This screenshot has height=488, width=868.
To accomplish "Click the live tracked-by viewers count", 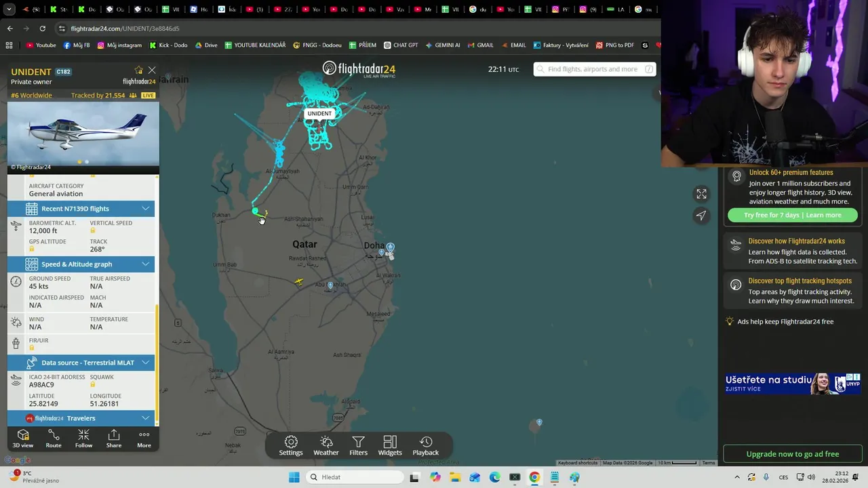I will tap(104, 96).
